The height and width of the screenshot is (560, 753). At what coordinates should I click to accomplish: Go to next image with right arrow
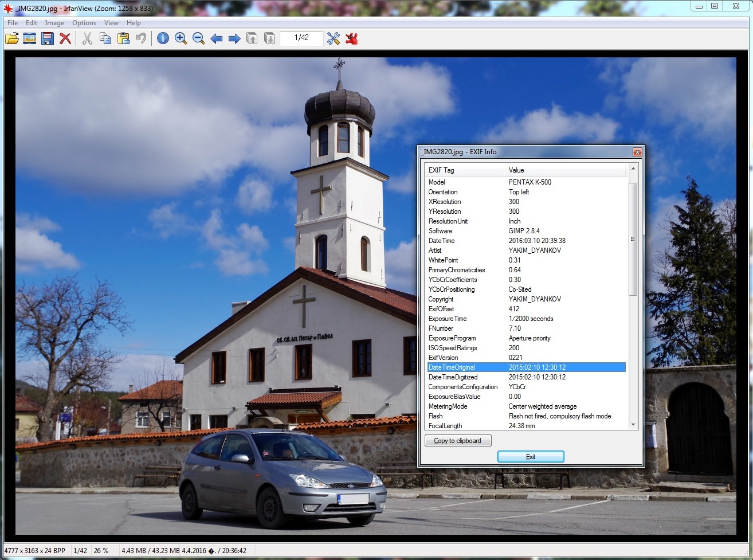234,38
